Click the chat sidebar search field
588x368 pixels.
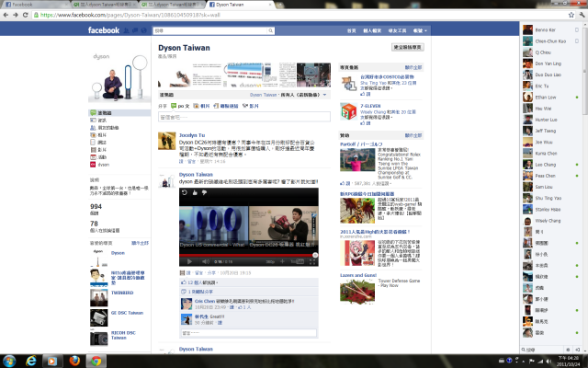point(542,350)
